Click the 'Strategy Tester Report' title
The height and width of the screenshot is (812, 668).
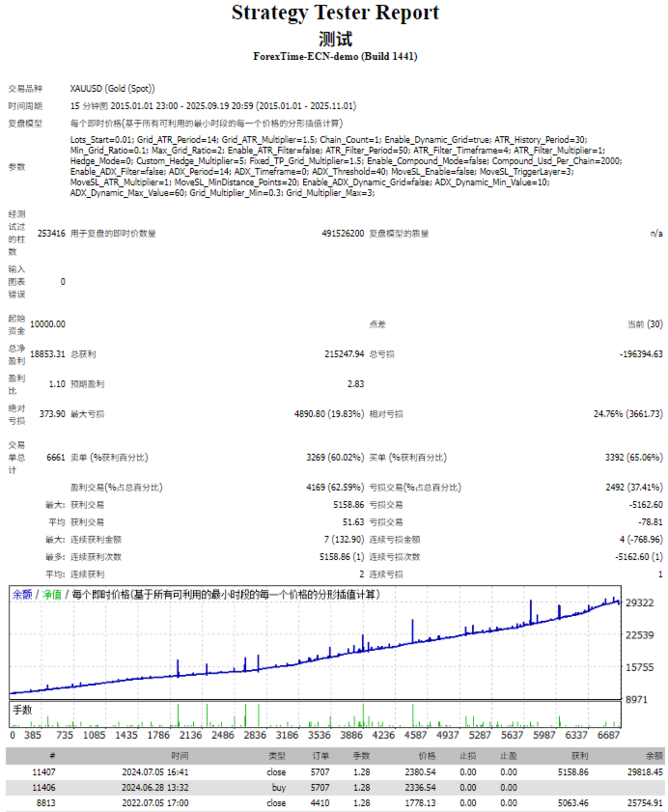pos(335,13)
